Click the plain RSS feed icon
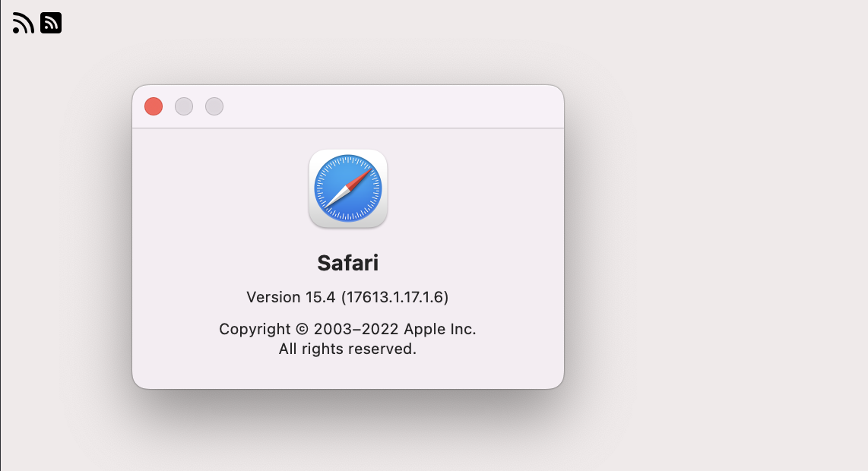This screenshot has width=868, height=471. click(24, 24)
